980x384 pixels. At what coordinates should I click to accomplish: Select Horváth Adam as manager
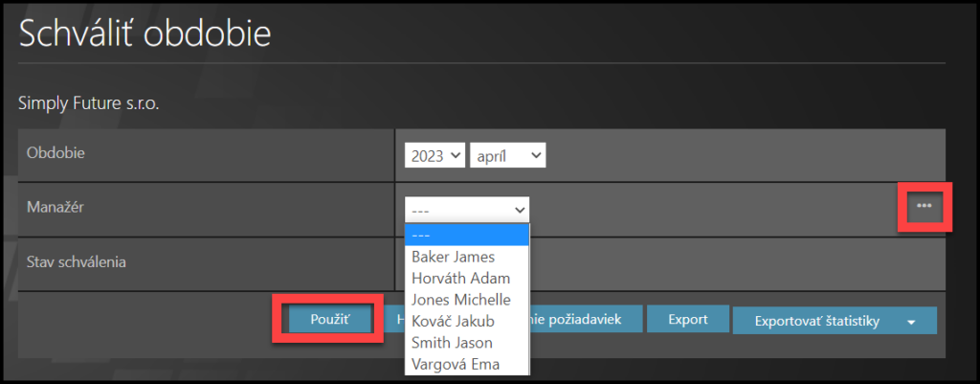(x=460, y=278)
